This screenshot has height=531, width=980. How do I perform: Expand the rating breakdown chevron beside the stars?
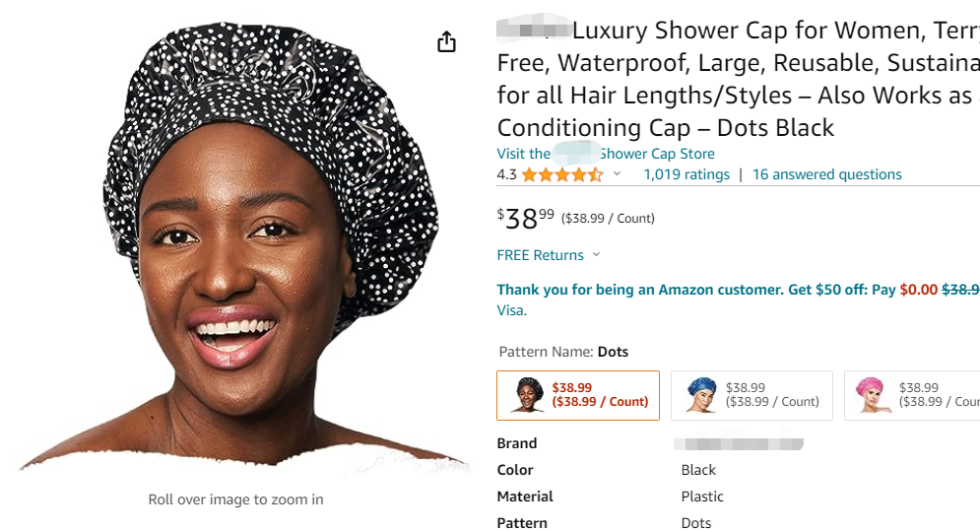click(618, 174)
